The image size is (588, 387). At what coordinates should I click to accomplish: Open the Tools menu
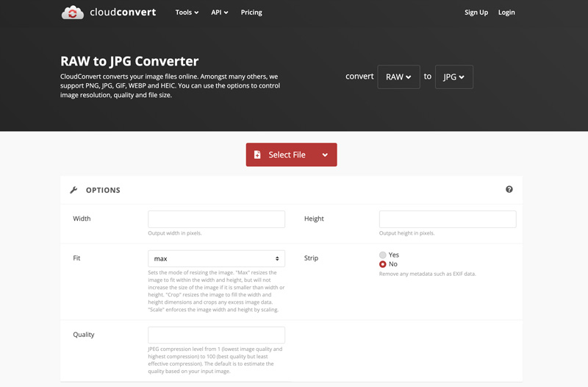[187, 13]
